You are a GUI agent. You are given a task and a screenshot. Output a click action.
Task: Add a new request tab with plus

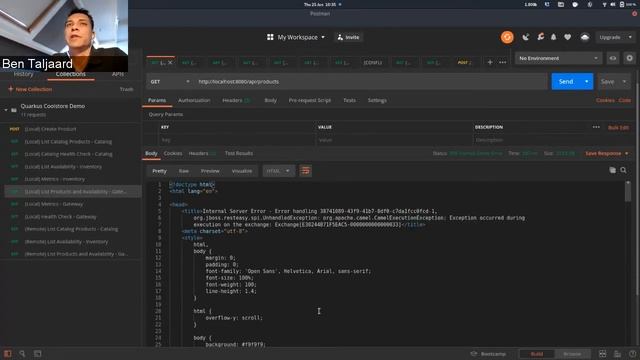pos(490,62)
